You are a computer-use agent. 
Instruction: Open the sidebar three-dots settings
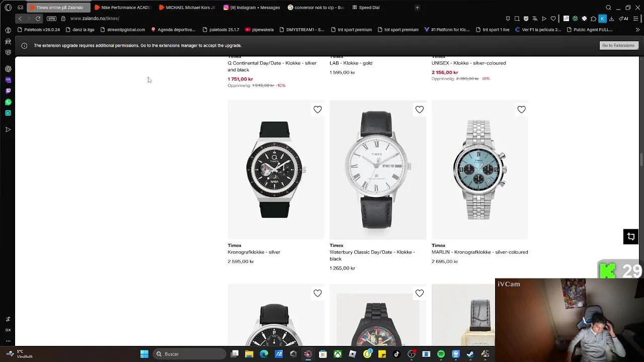pyautogui.click(x=8, y=341)
